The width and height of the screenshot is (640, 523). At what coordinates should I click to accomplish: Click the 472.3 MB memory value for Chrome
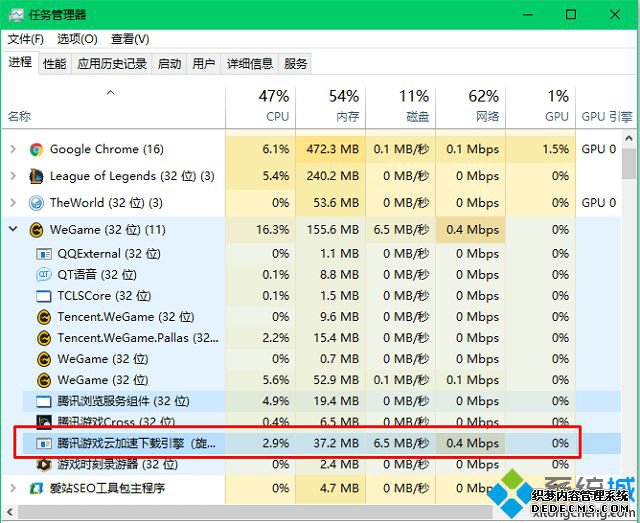(333, 149)
